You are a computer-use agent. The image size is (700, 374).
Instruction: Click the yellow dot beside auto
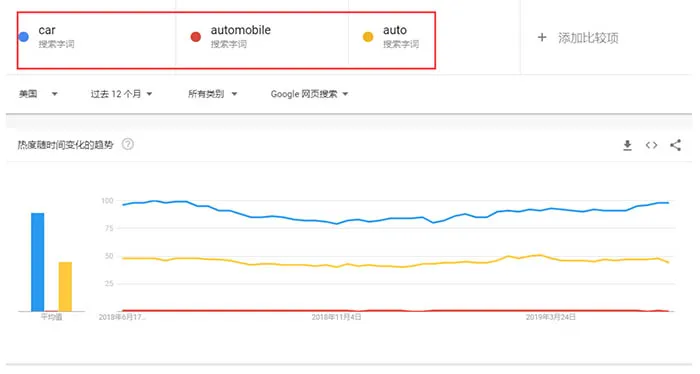coord(368,37)
